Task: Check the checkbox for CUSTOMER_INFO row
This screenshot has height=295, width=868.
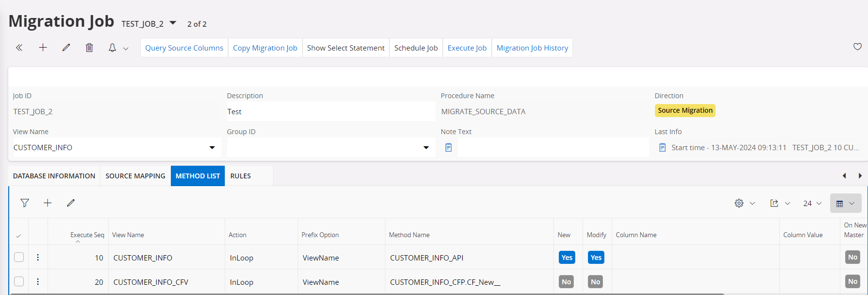Action: [x=19, y=258]
